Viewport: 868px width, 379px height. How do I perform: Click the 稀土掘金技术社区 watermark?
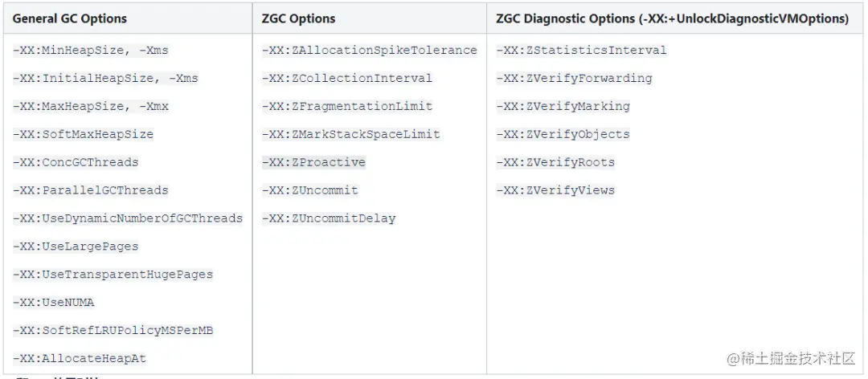792,359
